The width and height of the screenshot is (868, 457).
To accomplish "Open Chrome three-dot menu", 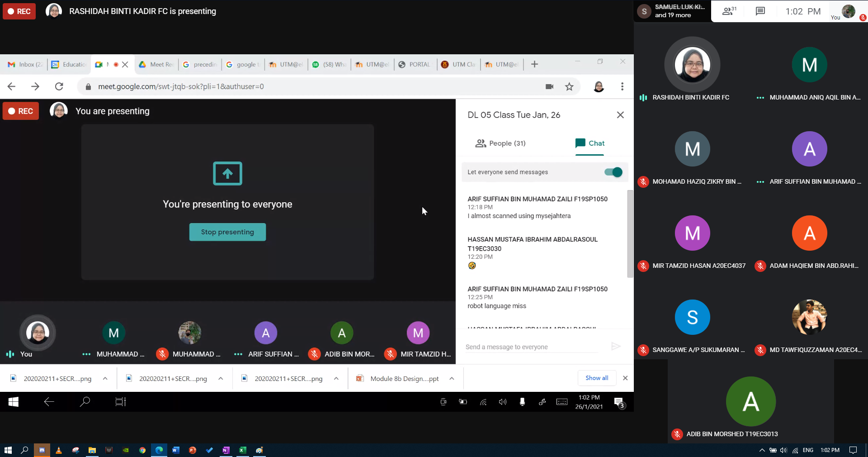I will 622,86.
